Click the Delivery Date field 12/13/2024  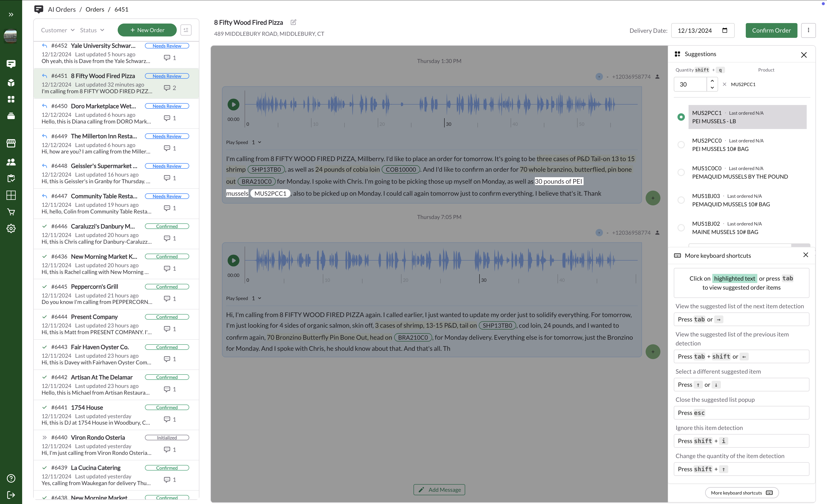point(702,30)
